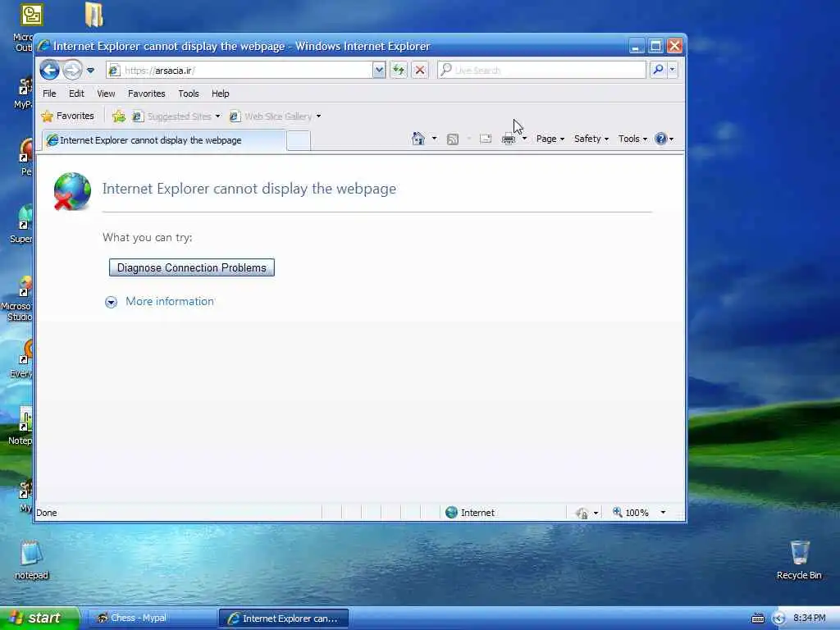
Task: Open the Edit menu
Action: [x=76, y=94]
